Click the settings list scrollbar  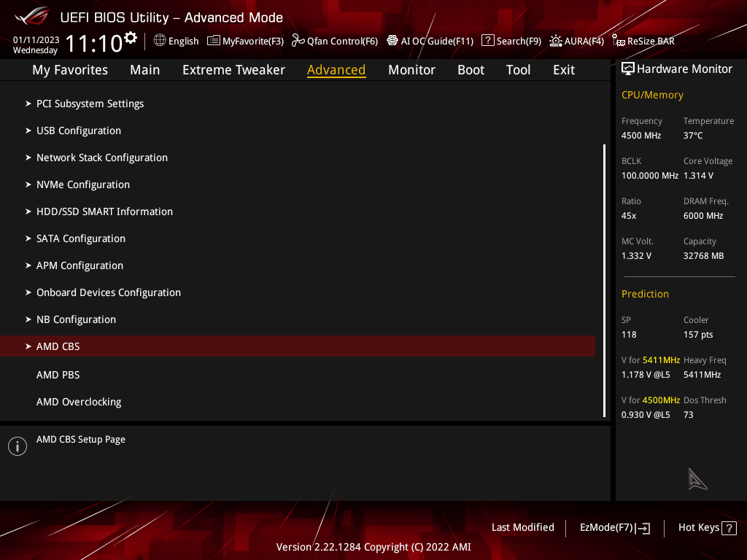pos(604,281)
